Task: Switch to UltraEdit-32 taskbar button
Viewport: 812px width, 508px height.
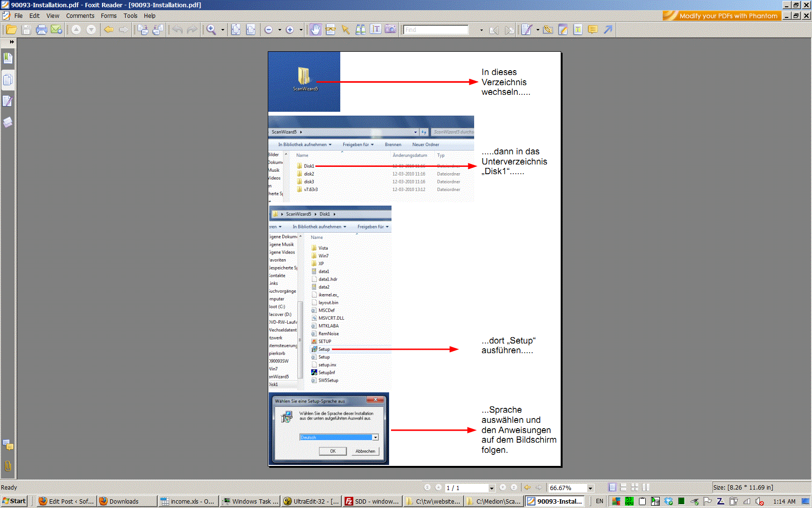Action: tap(311, 501)
